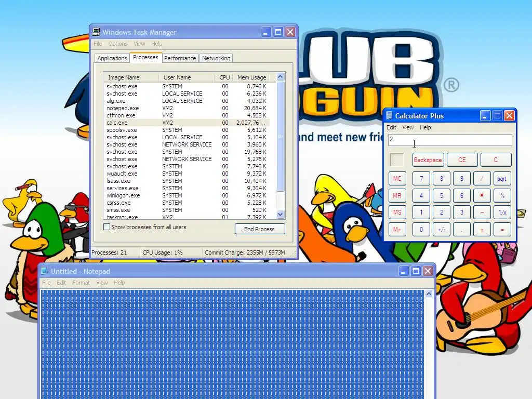Click the calculator +/- sign button
The image size is (532, 399).
point(442,230)
